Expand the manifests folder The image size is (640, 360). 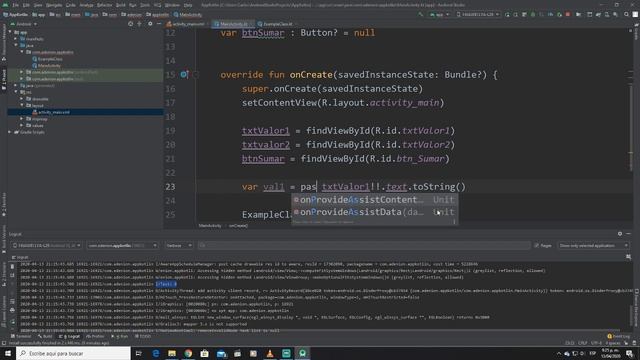point(16,39)
